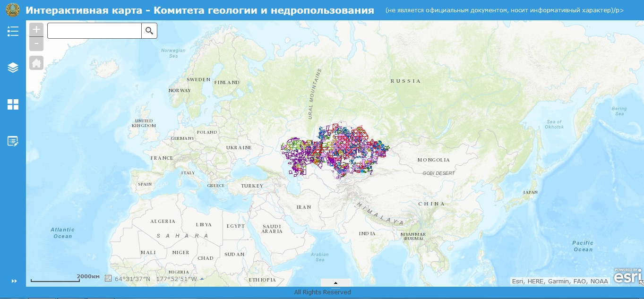Open the map layers panel
Screen dimensions: 644x299
[x=13, y=68]
